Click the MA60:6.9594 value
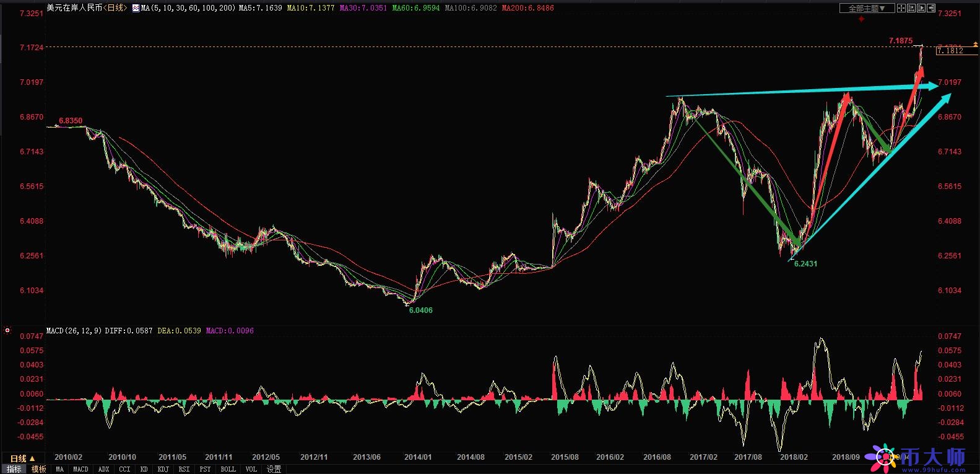 pos(416,8)
